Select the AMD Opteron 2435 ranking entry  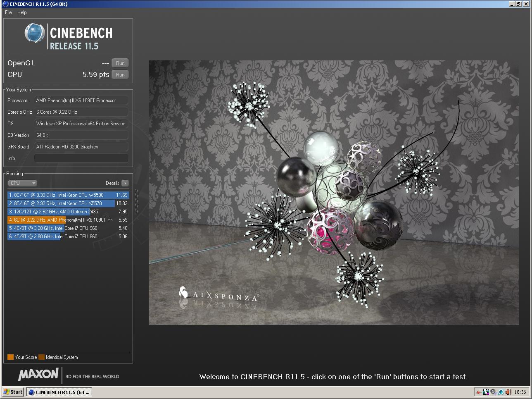tap(68, 212)
